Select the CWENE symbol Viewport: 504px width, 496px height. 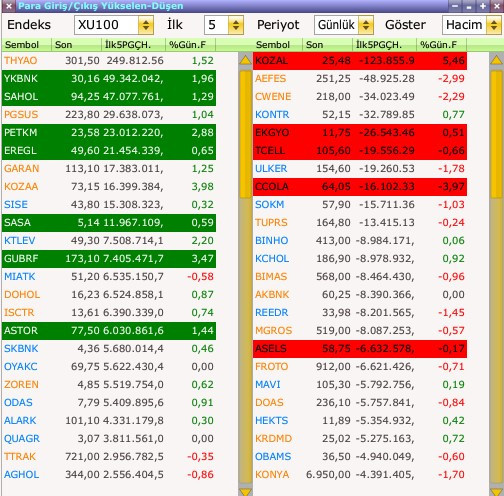(273, 97)
